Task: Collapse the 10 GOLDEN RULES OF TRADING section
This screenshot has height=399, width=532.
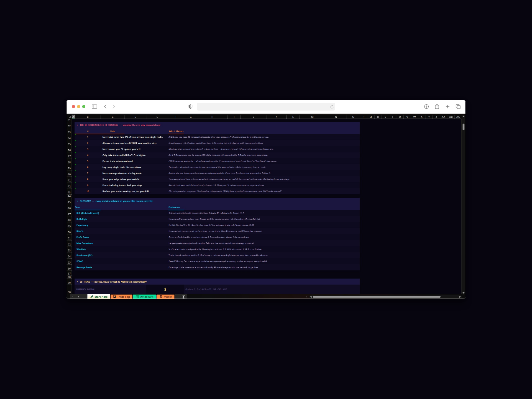Action: point(78,125)
